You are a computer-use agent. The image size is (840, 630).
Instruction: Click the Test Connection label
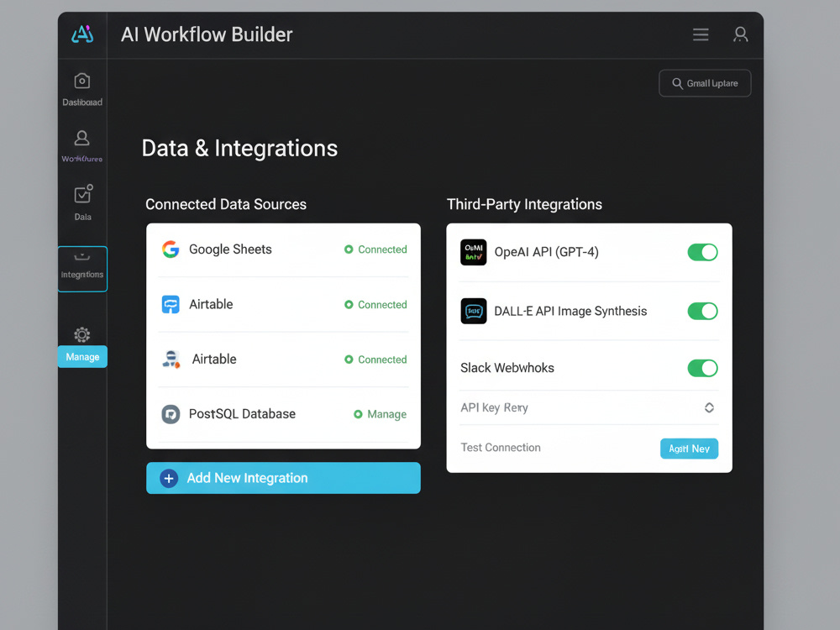point(501,448)
